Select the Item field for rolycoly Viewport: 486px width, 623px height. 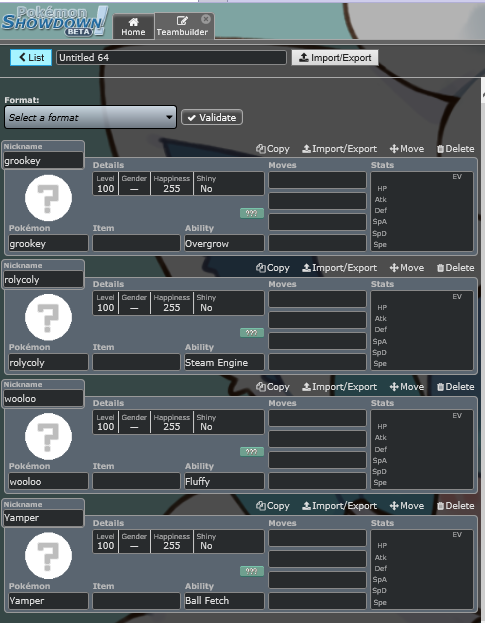click(x=136, y=362)
